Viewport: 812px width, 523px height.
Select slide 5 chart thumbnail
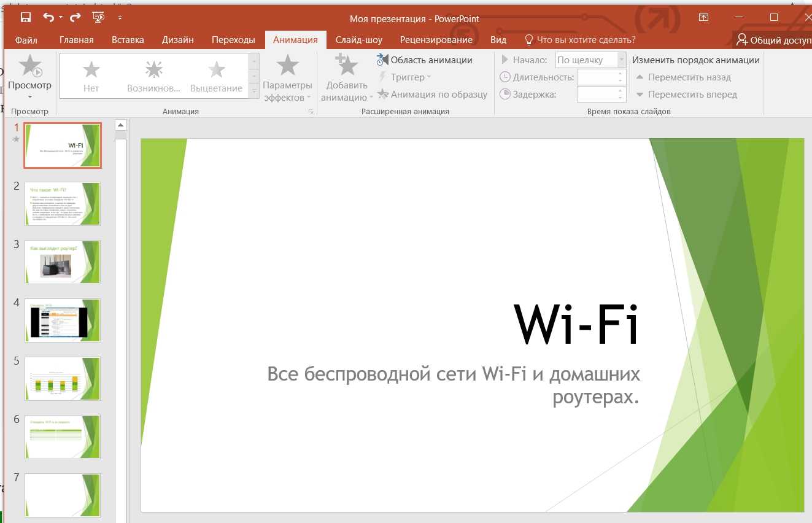pyautogui.click(x=63, y=379)
